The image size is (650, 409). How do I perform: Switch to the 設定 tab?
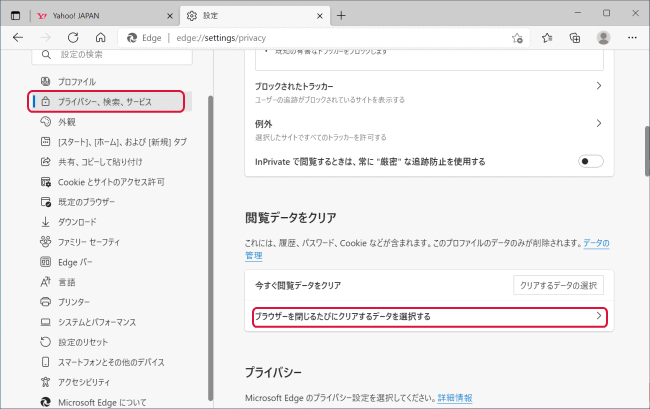point(255,16)
